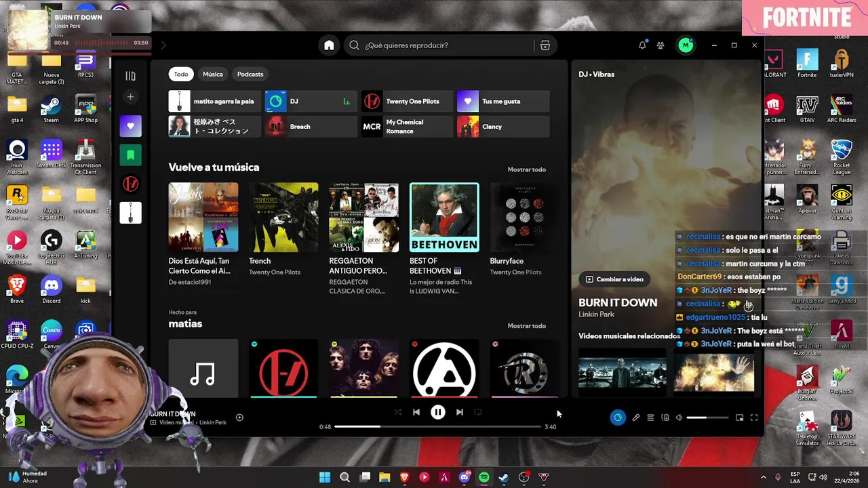
Task: Open the Browse icon in search bar
Action: 545,45
